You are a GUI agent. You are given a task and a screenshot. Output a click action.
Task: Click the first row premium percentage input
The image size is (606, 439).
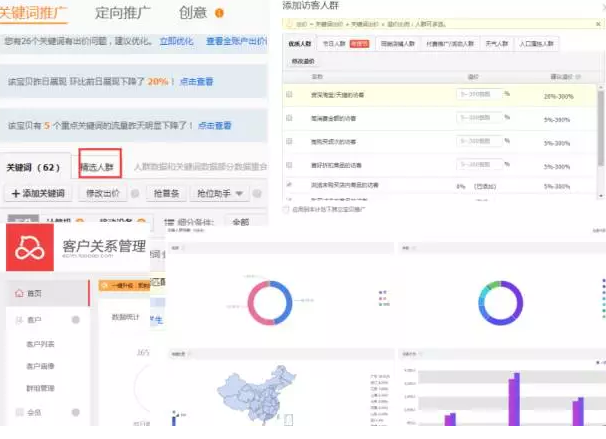pyautogui.click(x=478, y=94)
